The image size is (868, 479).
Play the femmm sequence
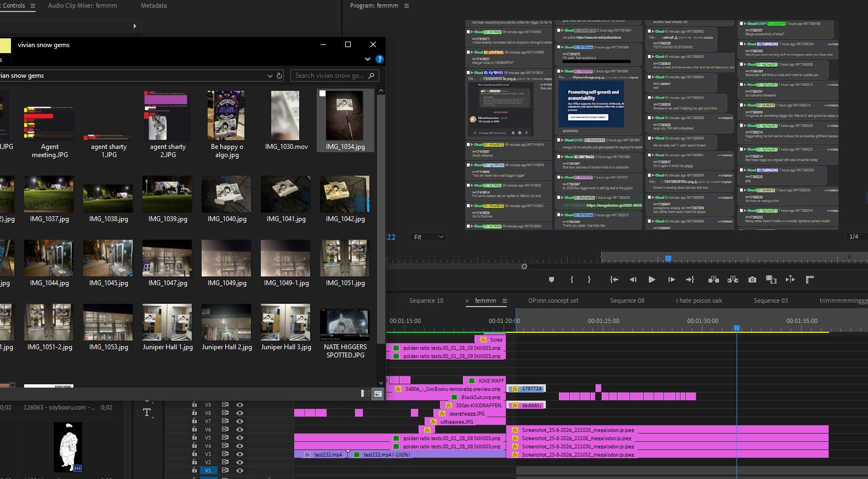pyautogui.click(x=652, y=280)
